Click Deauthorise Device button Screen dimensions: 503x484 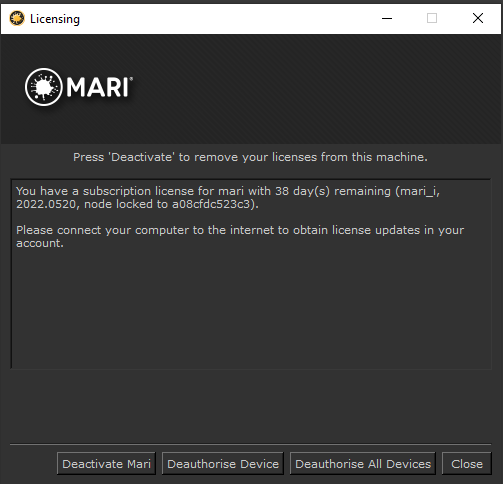point(223,463)
